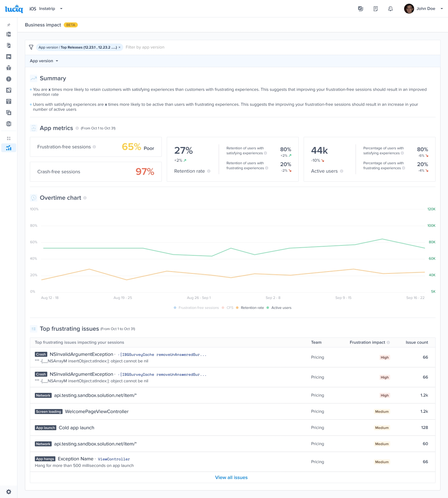Click the settings gear in the sidebar

coord(9,492)
